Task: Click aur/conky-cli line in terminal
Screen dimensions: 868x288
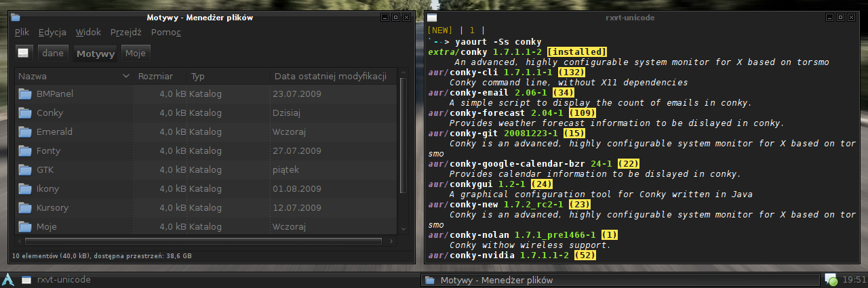Action: pos(507,73)
